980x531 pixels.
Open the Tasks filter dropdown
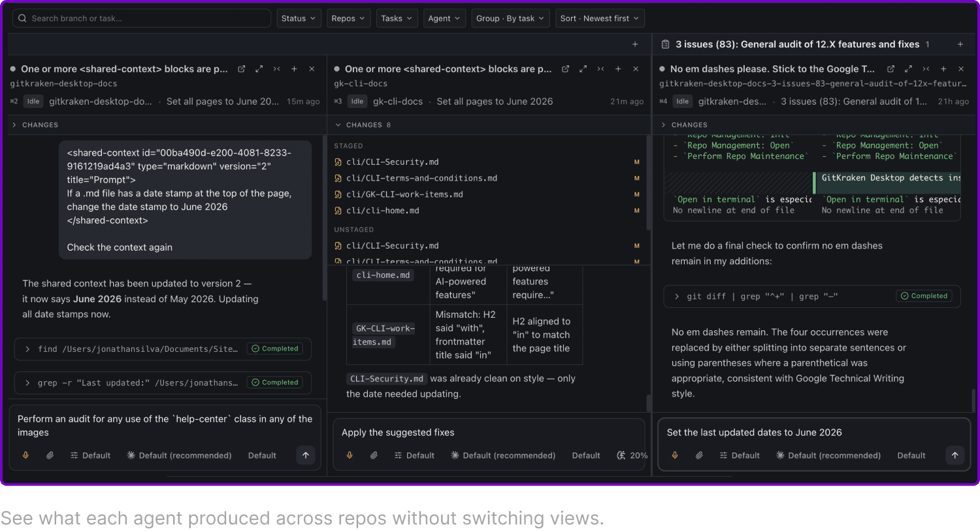tap(397, 18)
